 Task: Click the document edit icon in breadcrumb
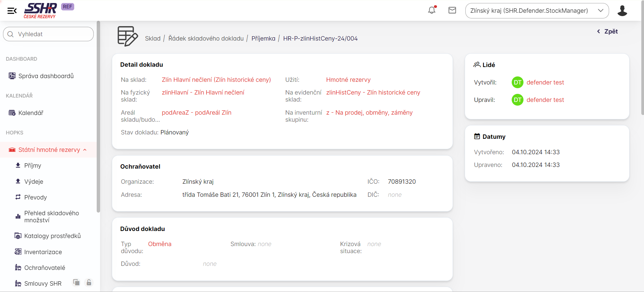(x=128, y=36)
